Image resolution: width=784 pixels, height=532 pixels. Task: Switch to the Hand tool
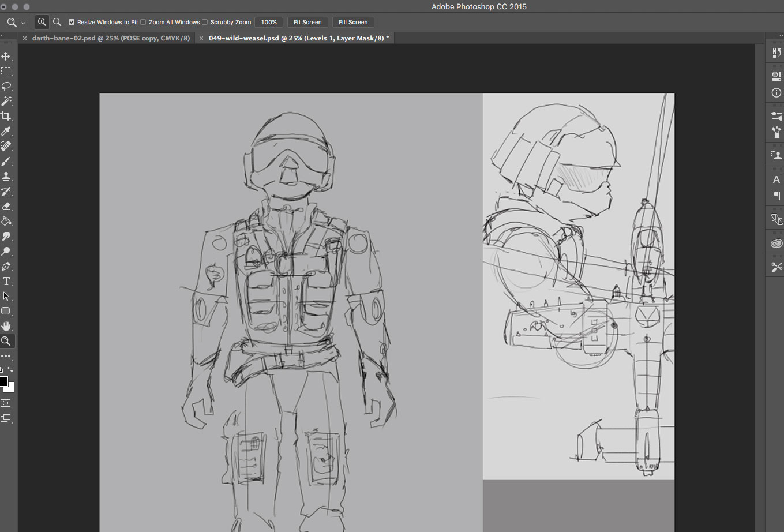(6, 326)
